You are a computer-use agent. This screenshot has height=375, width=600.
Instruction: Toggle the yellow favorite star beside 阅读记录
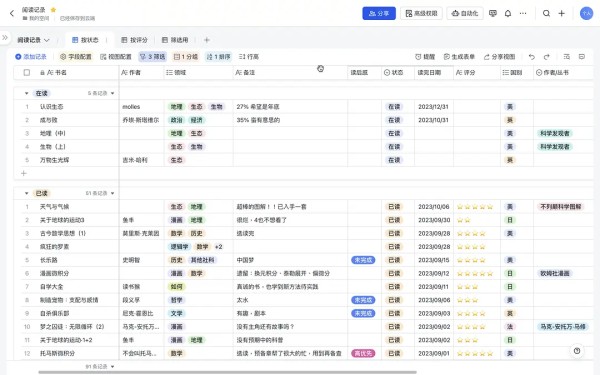(x=54, y=10)
